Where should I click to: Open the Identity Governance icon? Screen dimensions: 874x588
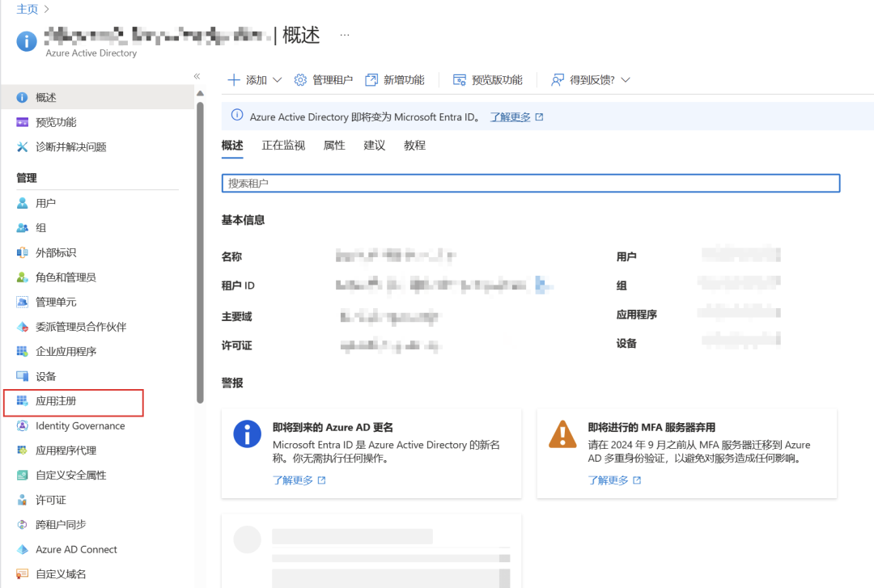[x=22, y=425]
